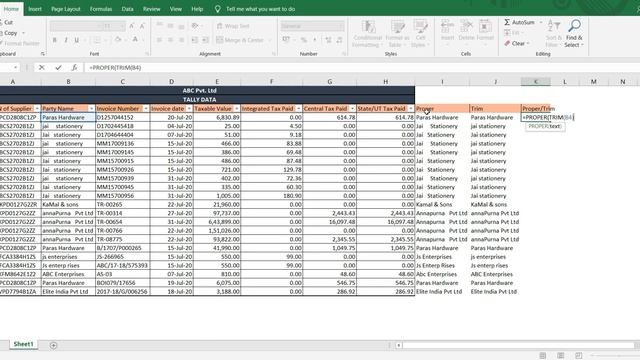The width and height of the screenshot is (640, 360).
Task: Open the Insert ribbon tab
Action: click(35, 9)
